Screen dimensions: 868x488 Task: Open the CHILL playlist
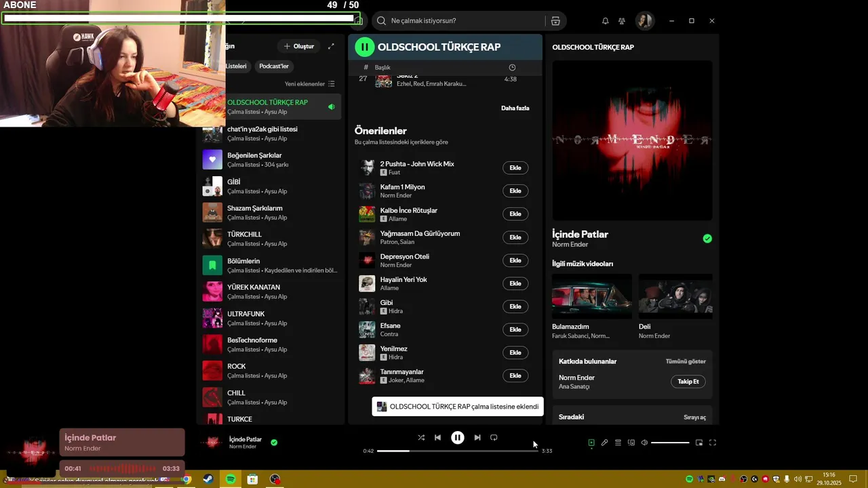tap(271, 397)
